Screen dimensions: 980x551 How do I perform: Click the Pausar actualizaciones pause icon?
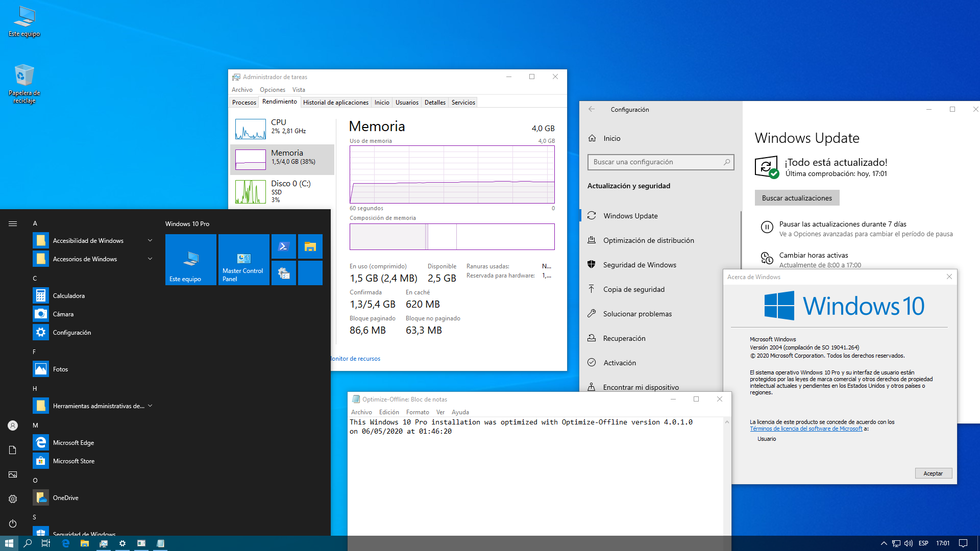tap(767, 228)
